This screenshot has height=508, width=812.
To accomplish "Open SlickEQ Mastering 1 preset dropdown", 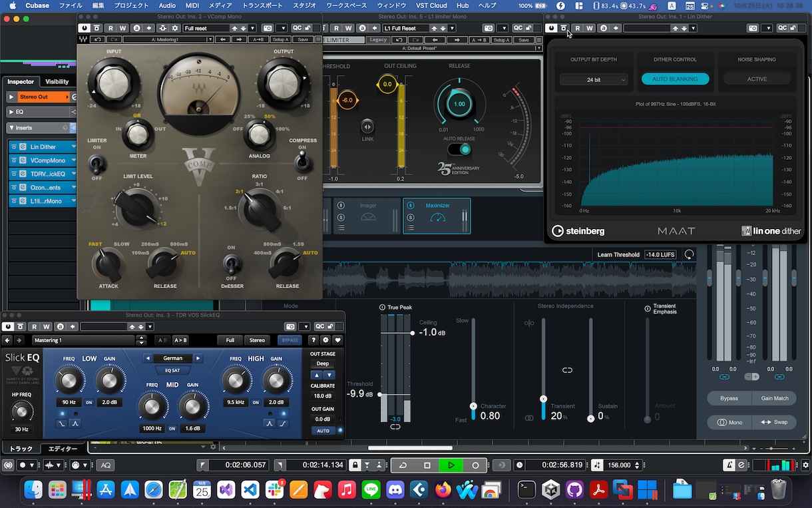I will click(83, 340).
